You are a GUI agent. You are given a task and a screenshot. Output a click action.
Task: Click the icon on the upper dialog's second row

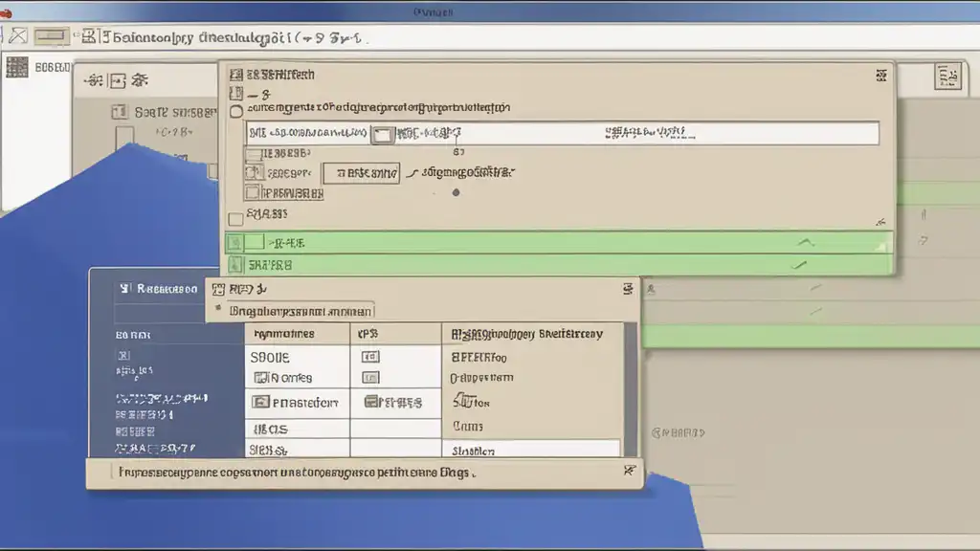pos(236,94)
